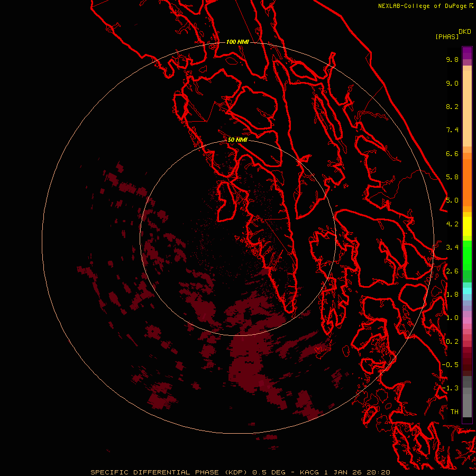Click the 7.4 value on color scale
The height and width of the screenshot is (476, 476).
click(452, 130)
